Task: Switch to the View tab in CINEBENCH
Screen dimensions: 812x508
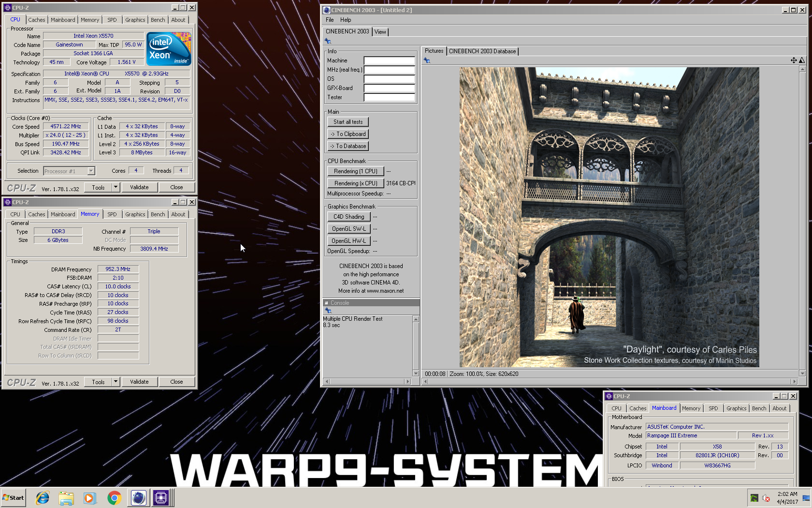Action: [x=380, y=32]
